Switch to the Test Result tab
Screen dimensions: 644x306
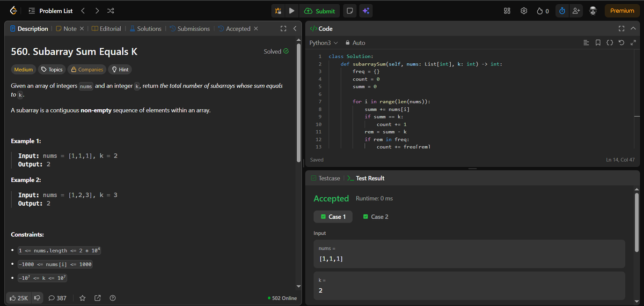click(x=366, y=178)
